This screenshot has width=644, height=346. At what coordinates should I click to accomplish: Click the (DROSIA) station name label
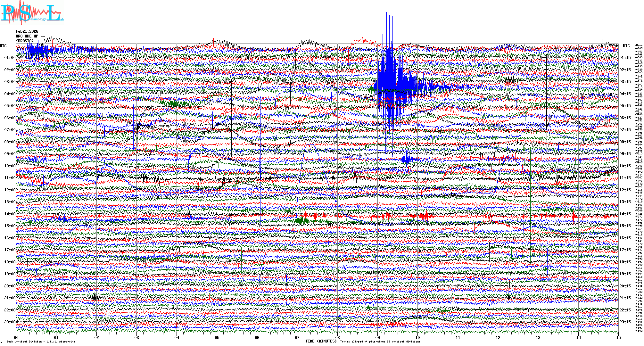point(25,41)
